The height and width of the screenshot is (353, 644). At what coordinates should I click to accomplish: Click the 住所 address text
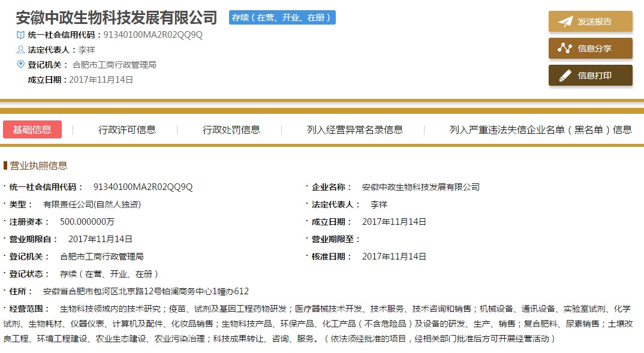[146, 291]
